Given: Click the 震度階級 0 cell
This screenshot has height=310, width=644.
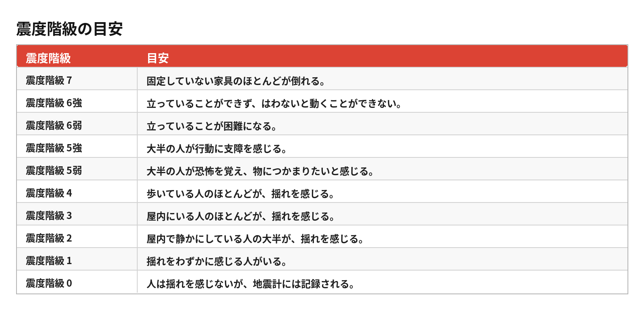Looking at the screenshot, I should pyautogui.click(x=49, y=283).
